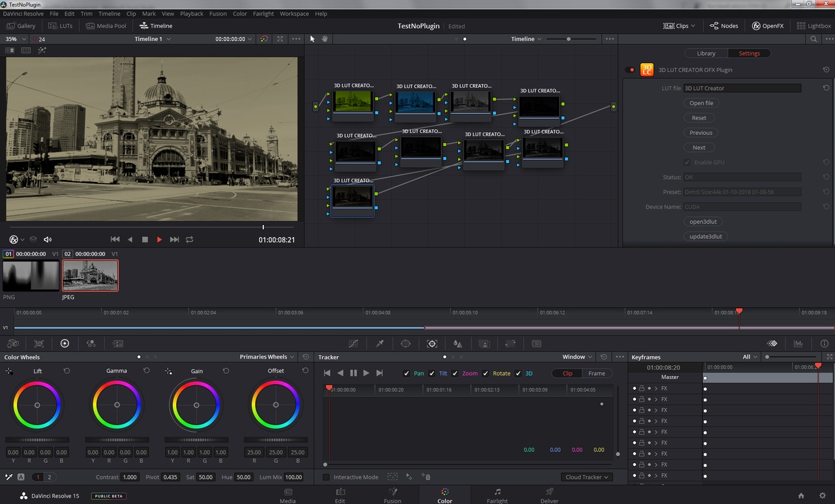
Task: Open the RGB mixer palette icon
Action: point(91,344)
